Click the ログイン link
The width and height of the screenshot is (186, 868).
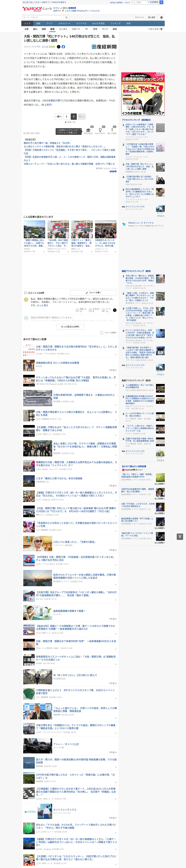point(57,11)
